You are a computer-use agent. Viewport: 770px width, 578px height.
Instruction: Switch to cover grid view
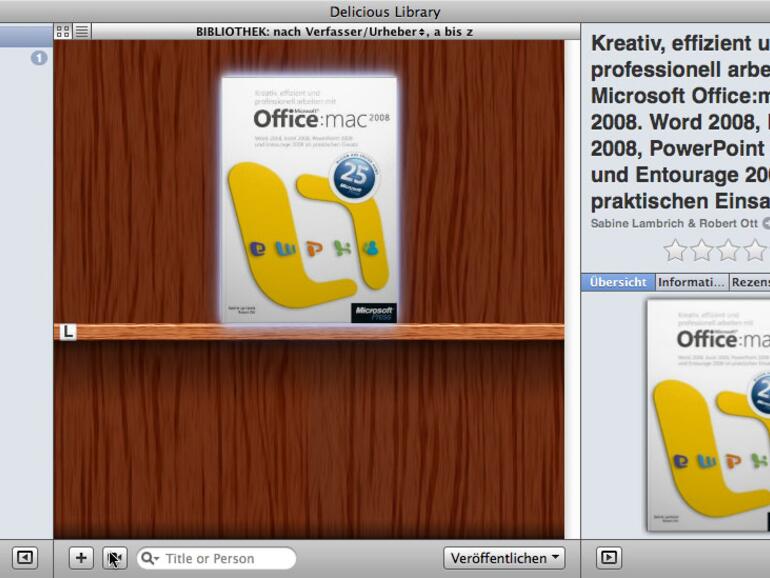click(x=63, y=32)
